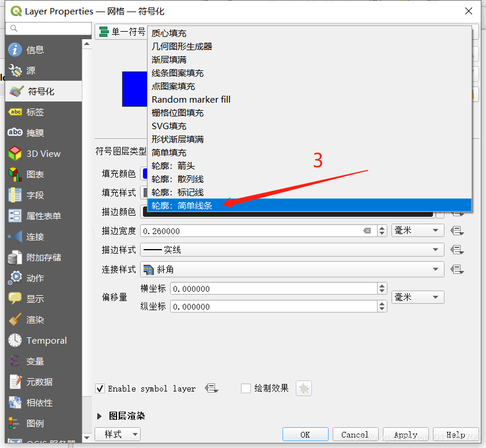This screenshot has height=448, width=486.
Task: Select the 元数据 (Metadata) panel
Action: pos(35,382)
